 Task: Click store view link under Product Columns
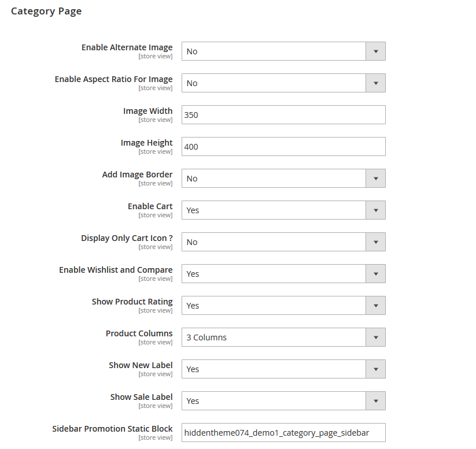point(155,342)
